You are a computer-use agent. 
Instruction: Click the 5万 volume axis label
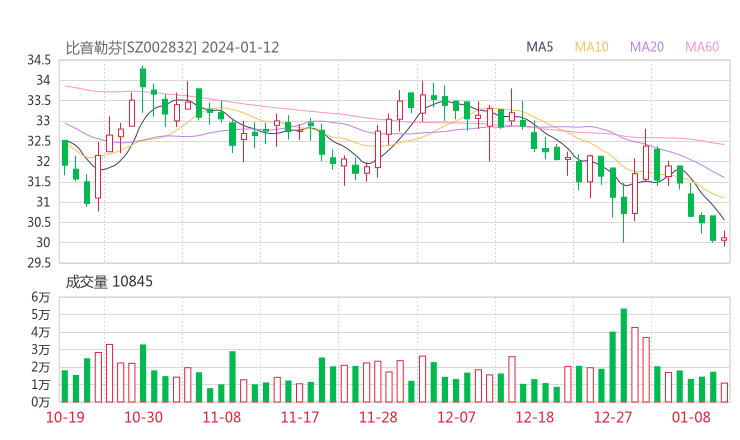41,314
